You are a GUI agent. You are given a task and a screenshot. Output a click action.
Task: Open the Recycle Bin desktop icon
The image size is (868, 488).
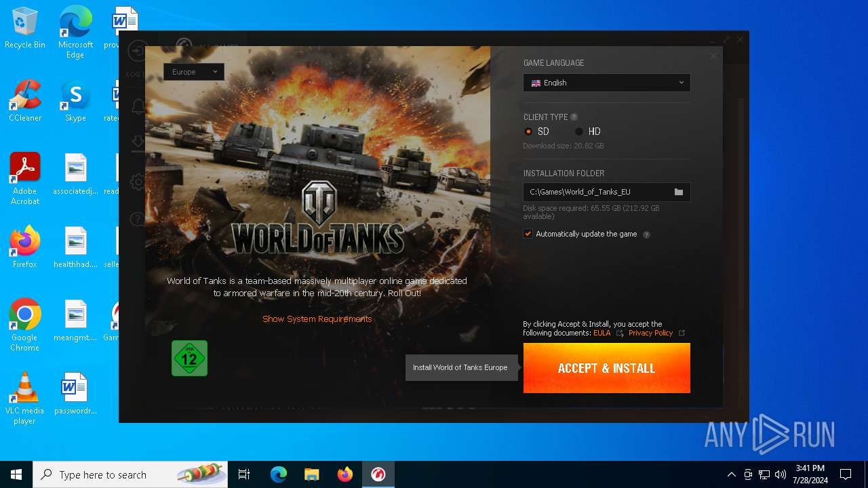pyautogui.click(x=25, y=28)
